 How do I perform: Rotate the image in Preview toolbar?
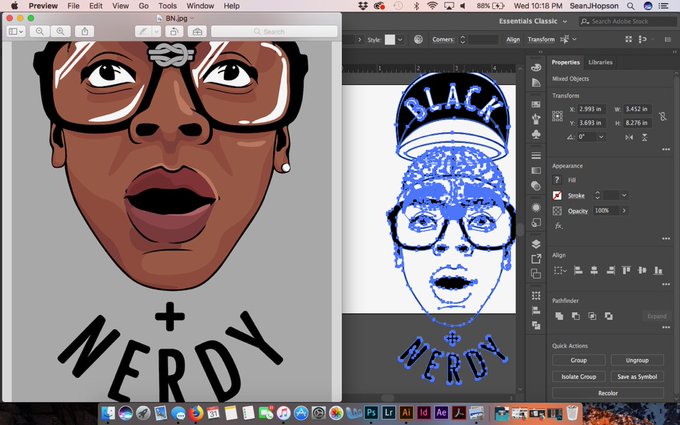174,31
